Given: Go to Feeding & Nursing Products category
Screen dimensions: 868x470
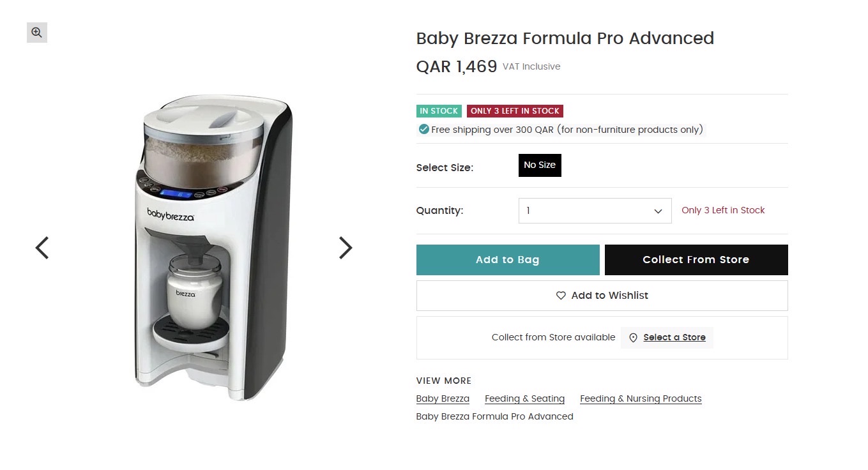Looking at the screenshot, I should coord(641,398).
